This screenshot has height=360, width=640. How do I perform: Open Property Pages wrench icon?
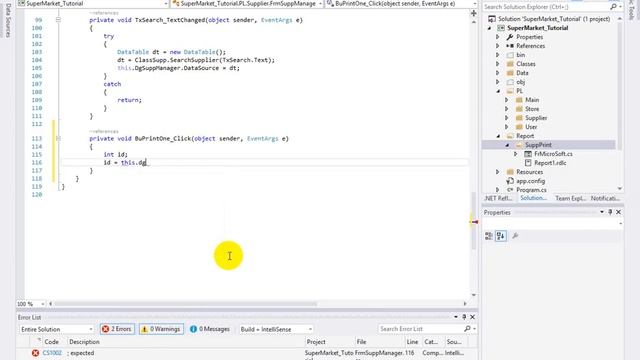tap(516, 236)
